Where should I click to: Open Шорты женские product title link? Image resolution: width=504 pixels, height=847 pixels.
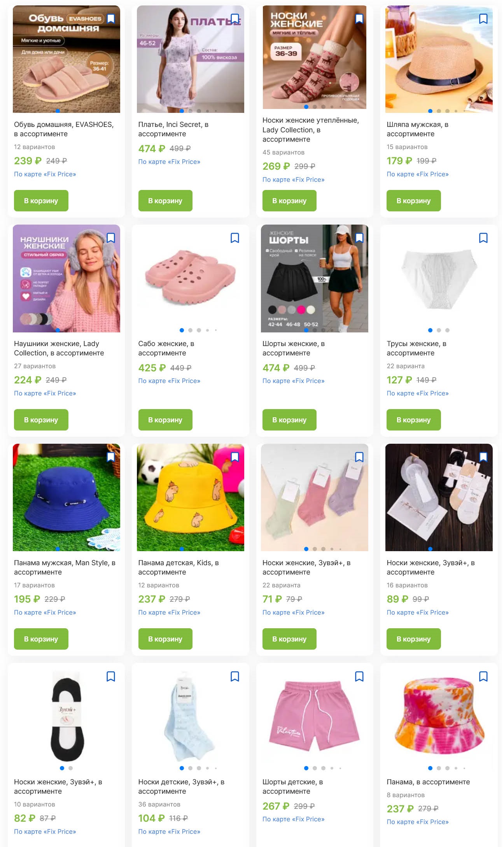pyautogui.click(x=294, y=348)
